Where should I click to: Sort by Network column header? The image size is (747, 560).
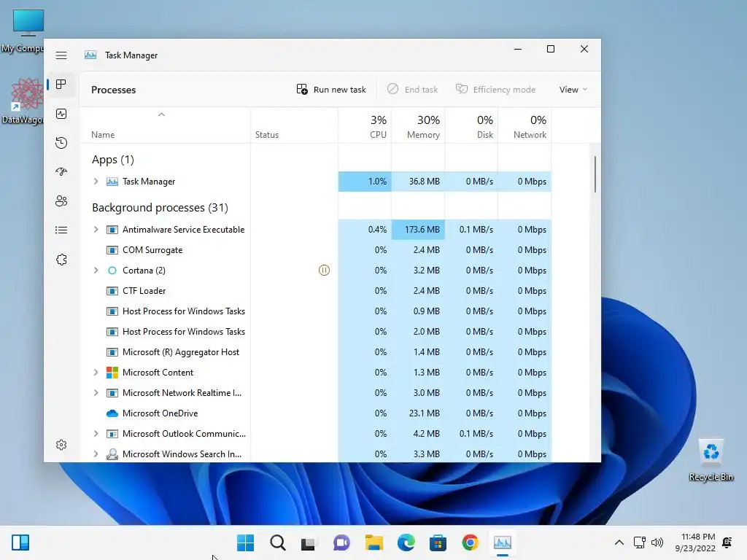click(x=525, y=125)
